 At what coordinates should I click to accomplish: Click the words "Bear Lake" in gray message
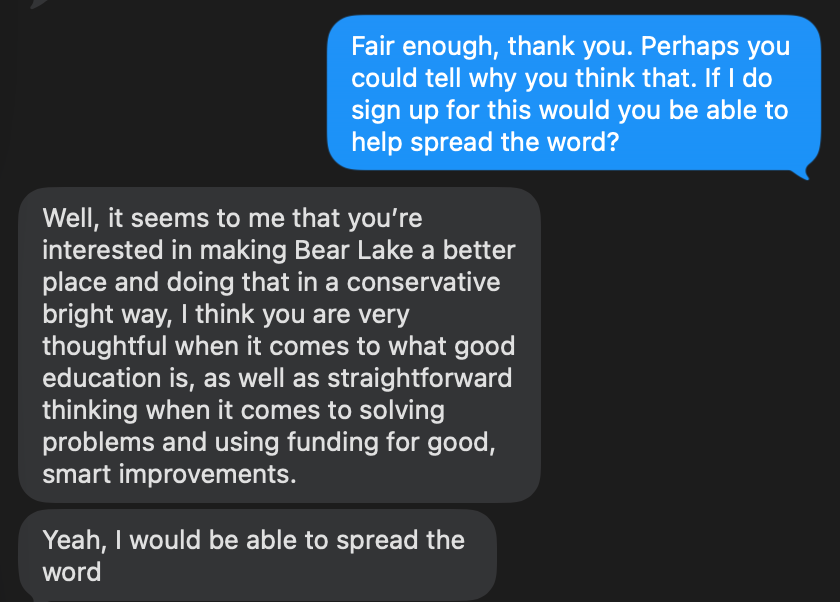pos(355,250)
